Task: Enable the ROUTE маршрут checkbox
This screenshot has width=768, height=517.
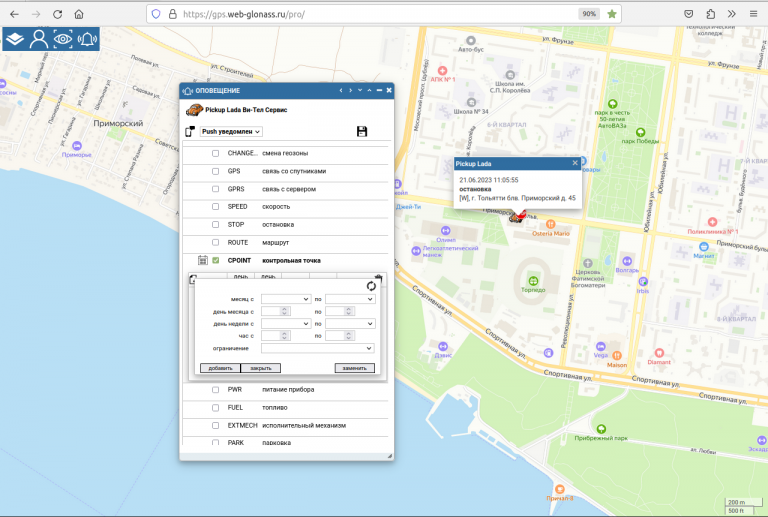Action: (216, 242)
